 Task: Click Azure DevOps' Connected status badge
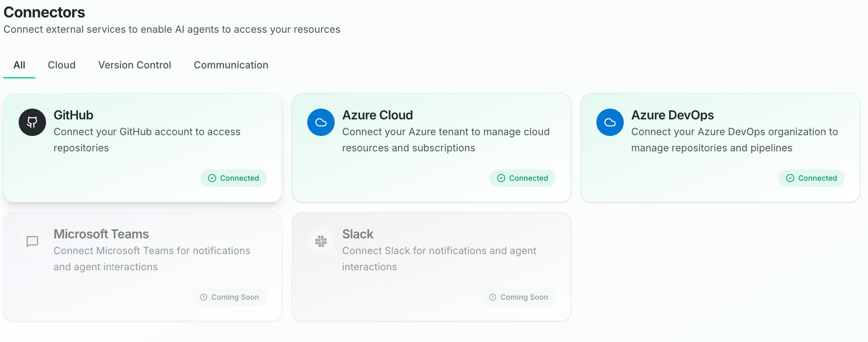[811, 178]
